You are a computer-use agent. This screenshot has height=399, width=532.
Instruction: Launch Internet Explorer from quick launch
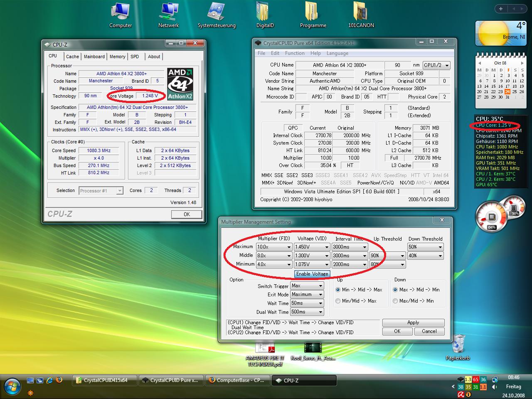click(49, 380)
